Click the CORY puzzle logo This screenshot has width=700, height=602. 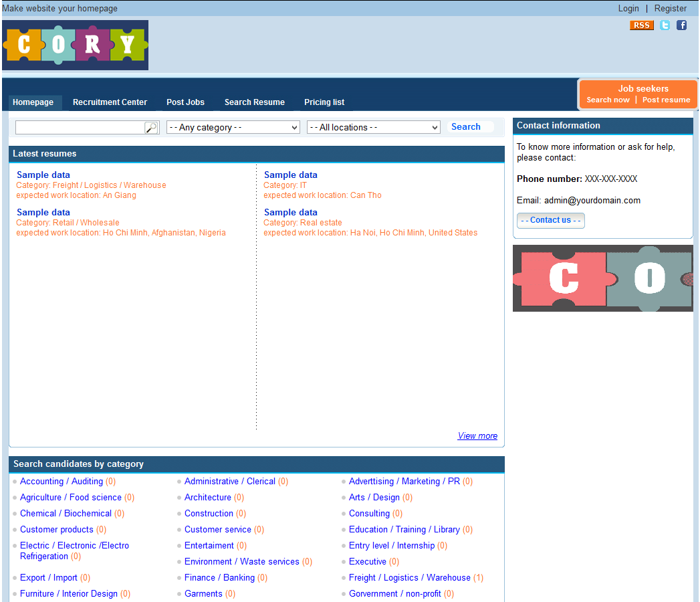(75, 45)
